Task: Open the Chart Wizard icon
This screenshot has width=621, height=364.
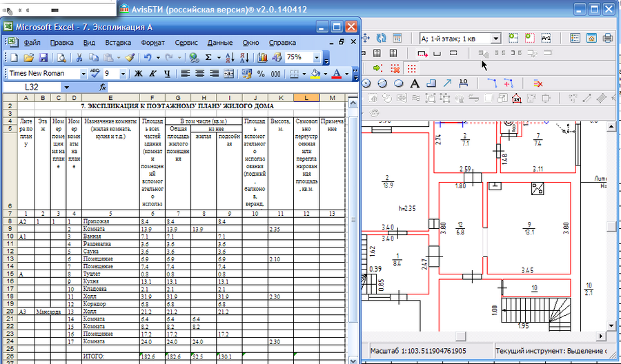Action: (262, 58)
